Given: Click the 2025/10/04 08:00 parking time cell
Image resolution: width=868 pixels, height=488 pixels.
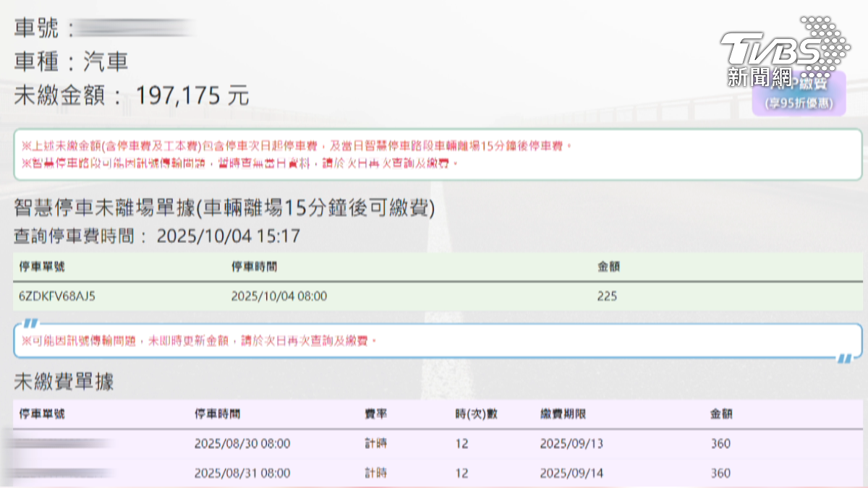Looking at the screenshot, I should [x=278, y=296].
